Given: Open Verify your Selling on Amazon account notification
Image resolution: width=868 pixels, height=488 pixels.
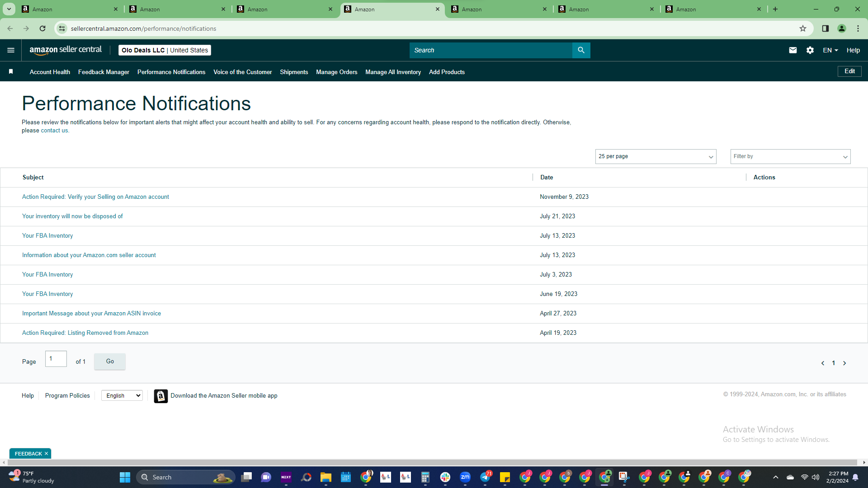Looking at the screenshot, I should [x=95, y=197].
